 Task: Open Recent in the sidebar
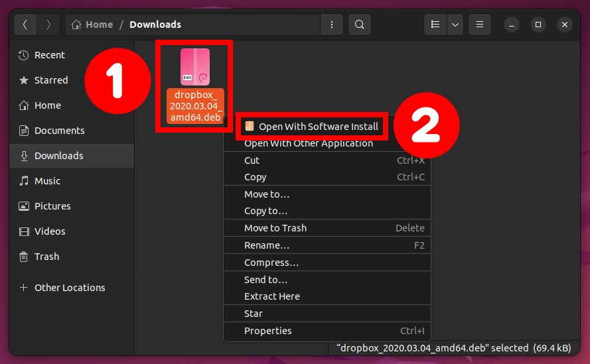72,55
